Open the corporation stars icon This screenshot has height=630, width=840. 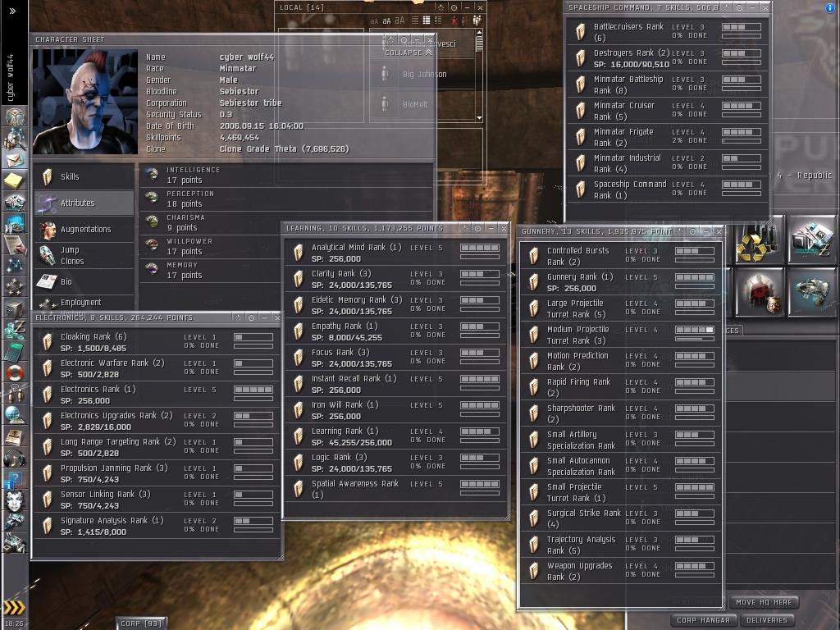click(x=15, y=286)
